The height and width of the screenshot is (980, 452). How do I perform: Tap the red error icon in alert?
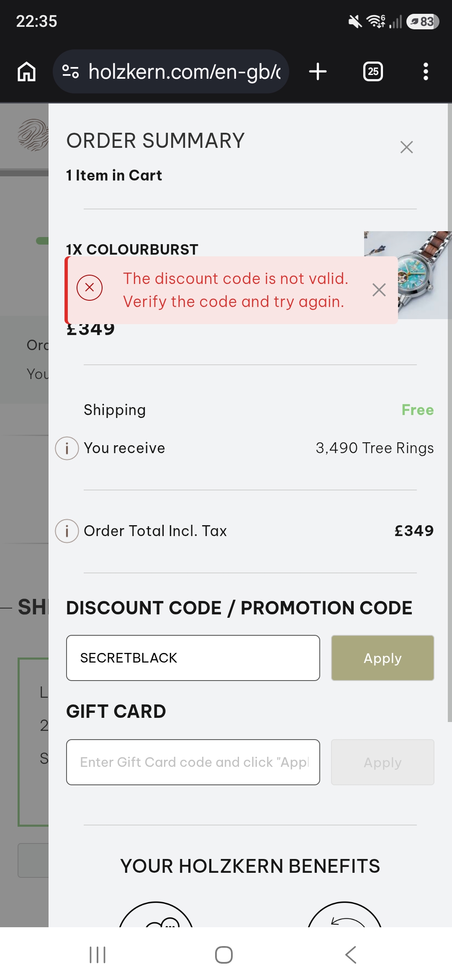click(x=90, y=288)
